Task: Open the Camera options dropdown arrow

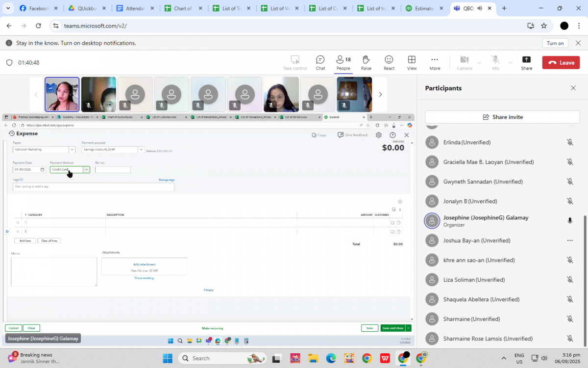Action: point(479,63)
